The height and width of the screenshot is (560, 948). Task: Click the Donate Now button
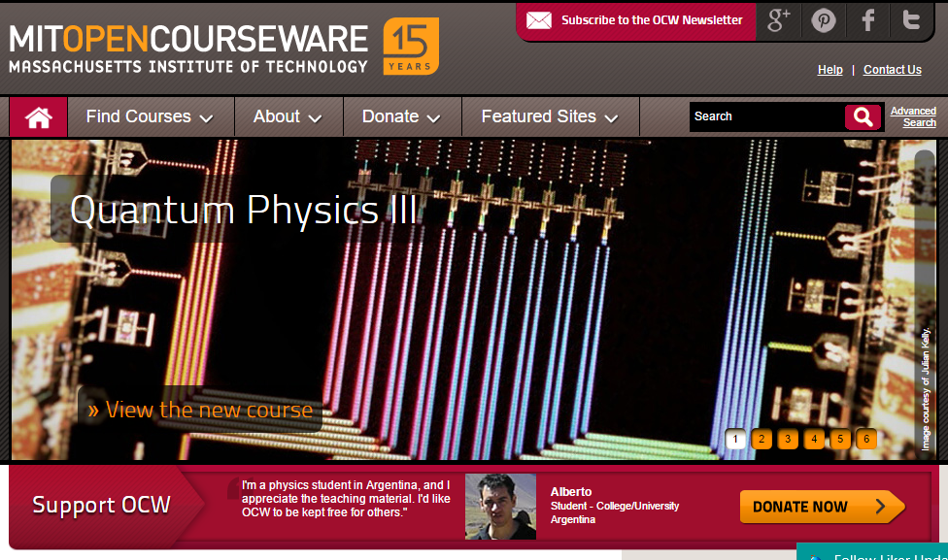(x=822, y=506)
